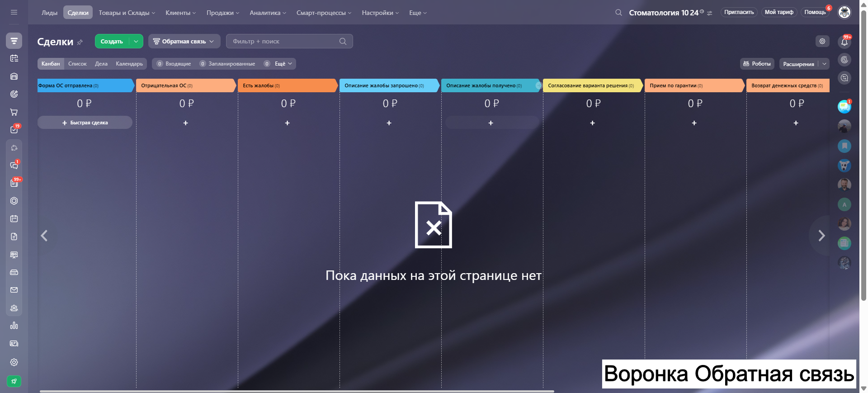This screenshot has height=393, width=868.
Task: Open the shopping cart icon in left sidebar
Action: 14,112
